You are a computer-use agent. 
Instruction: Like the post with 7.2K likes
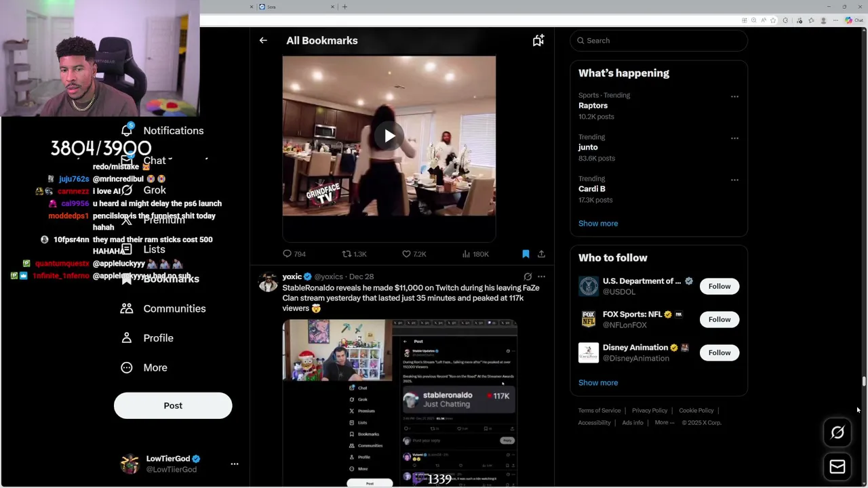414,254
